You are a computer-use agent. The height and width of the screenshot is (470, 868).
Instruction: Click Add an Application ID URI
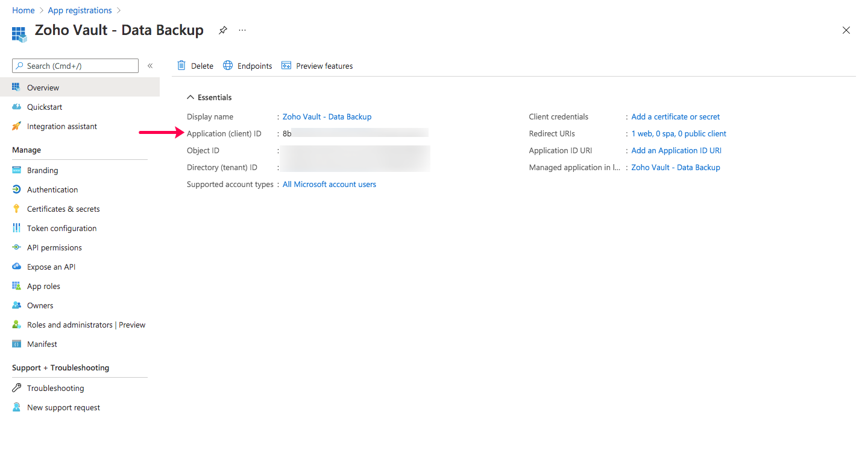point(676,150)
